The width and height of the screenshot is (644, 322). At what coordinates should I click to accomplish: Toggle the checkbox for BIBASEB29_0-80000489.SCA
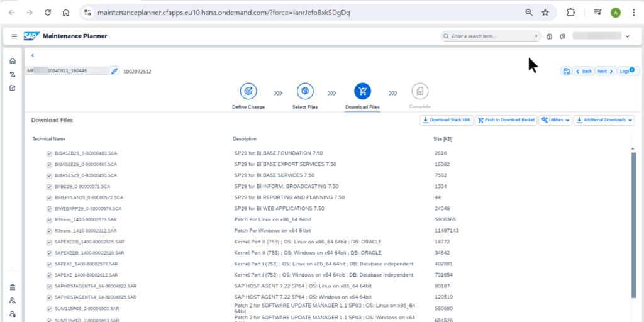(x=49, y=153)
